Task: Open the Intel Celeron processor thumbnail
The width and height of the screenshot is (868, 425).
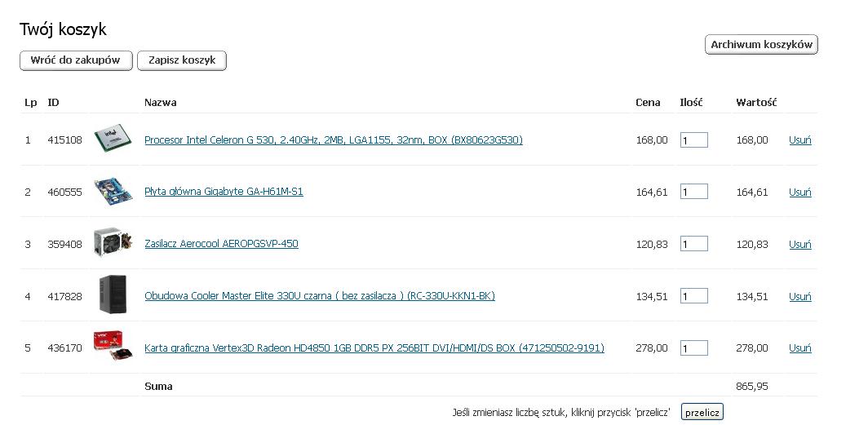Action: [x=113, y=139]
